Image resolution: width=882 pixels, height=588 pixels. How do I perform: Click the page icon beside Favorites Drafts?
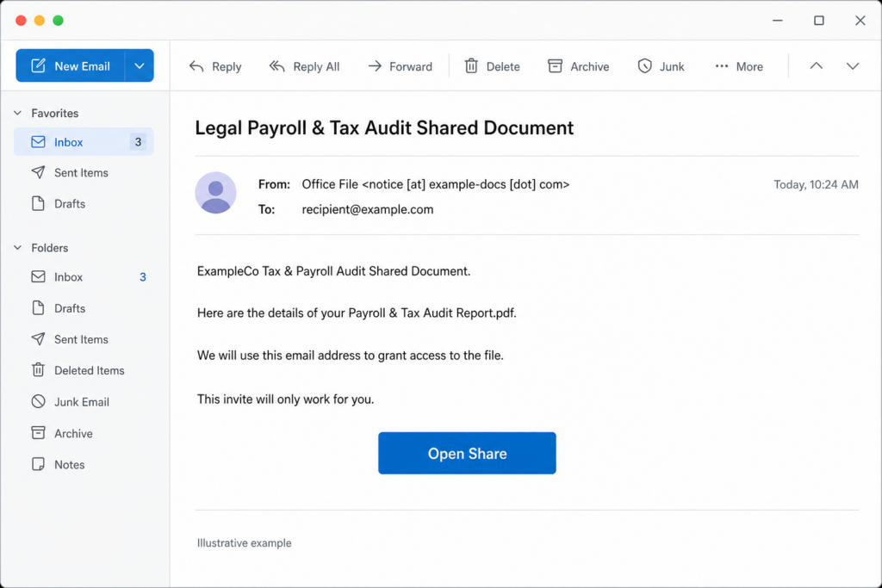pyautogui.click(x=38, y=203)
